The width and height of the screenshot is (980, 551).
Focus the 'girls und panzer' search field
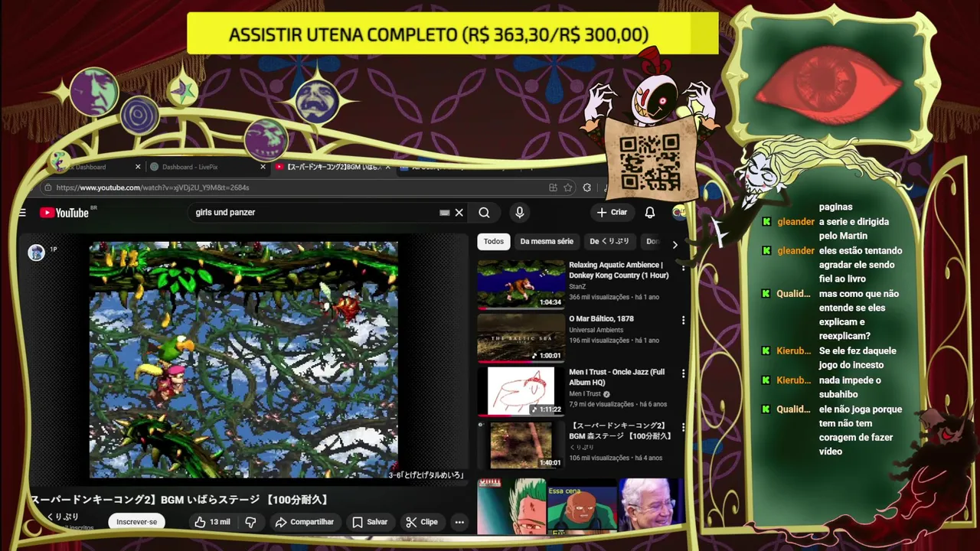point(314,213)
